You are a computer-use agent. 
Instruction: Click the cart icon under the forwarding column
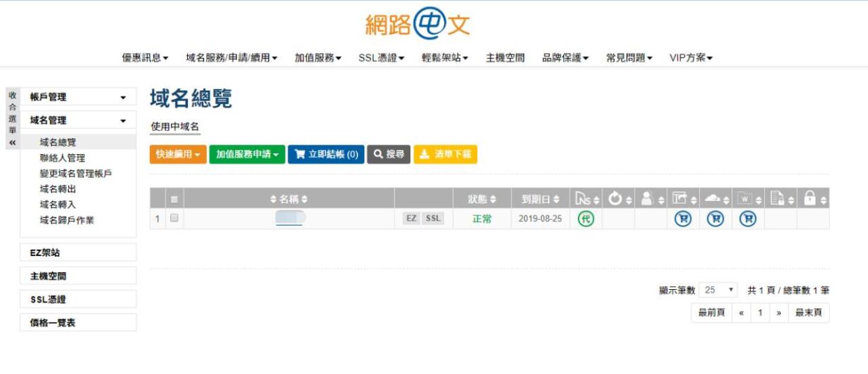click(683, 219)
